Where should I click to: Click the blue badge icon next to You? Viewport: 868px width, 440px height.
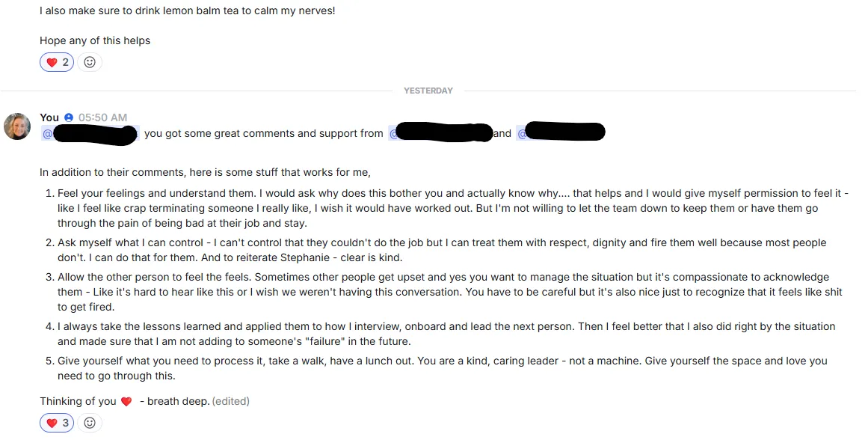click(69, 117)
